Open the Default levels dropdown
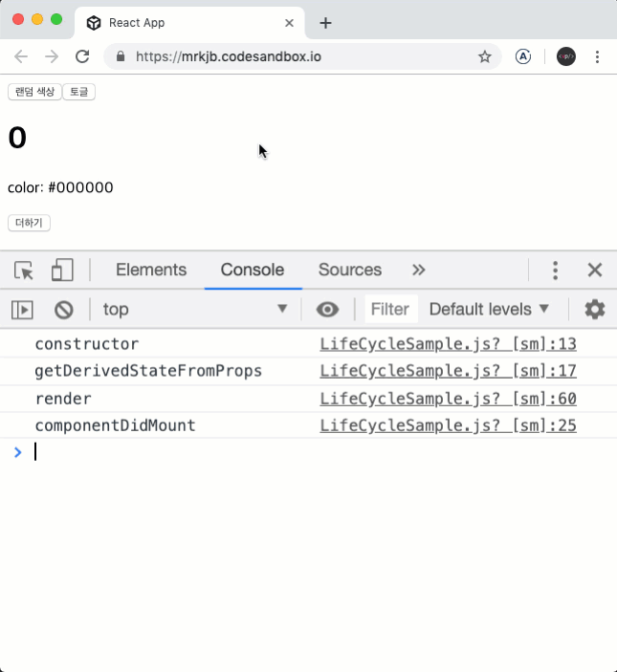This screenshot has height=672, width=617. (x=489, y=309)
